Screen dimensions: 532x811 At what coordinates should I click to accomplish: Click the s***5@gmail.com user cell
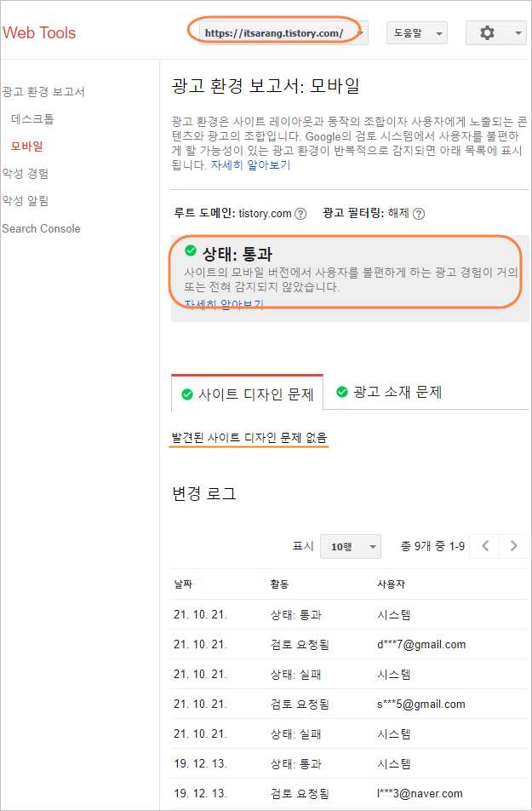[420, 704]
